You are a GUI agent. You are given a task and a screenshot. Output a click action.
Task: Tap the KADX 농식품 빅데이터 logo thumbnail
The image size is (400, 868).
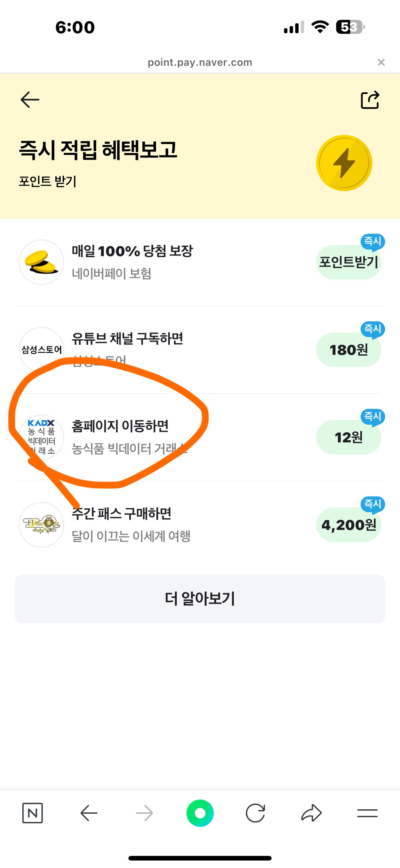[x=42, y=437]
